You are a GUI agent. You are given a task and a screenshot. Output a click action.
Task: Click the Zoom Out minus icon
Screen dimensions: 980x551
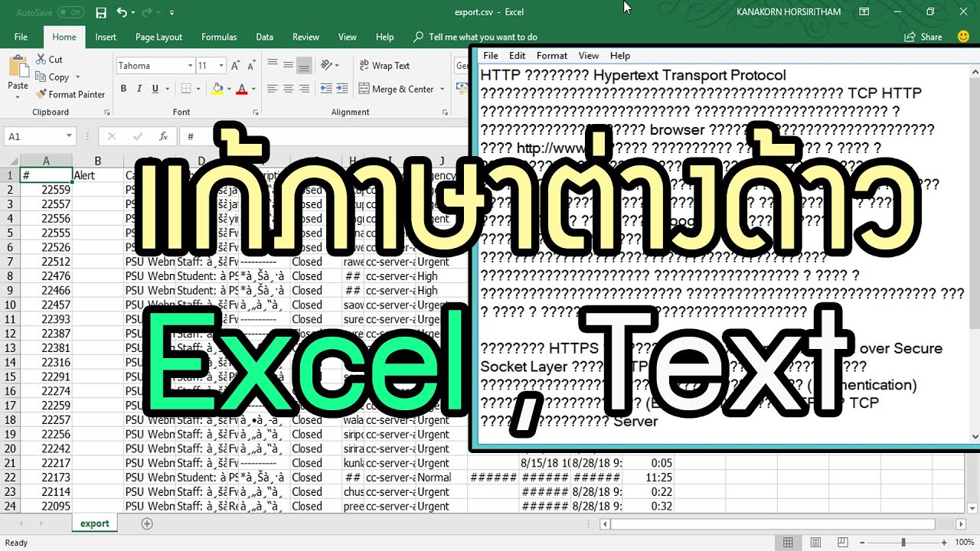[x=862, y=543]
